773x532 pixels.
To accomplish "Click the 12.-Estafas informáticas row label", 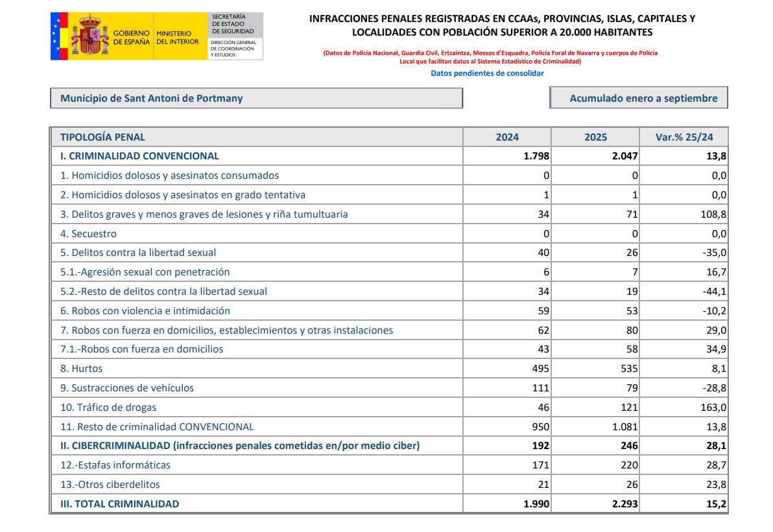I will tap(115, 465).
